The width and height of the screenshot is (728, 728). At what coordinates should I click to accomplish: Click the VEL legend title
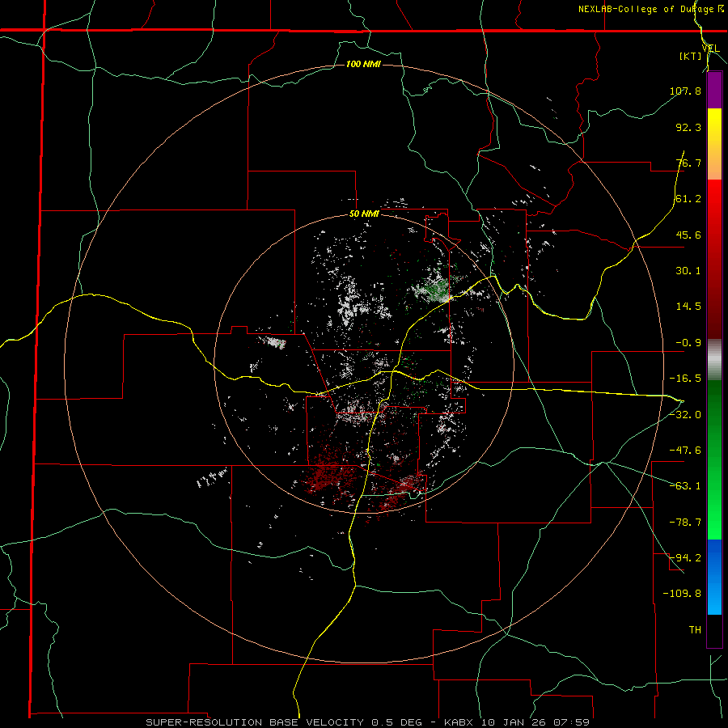710,49
